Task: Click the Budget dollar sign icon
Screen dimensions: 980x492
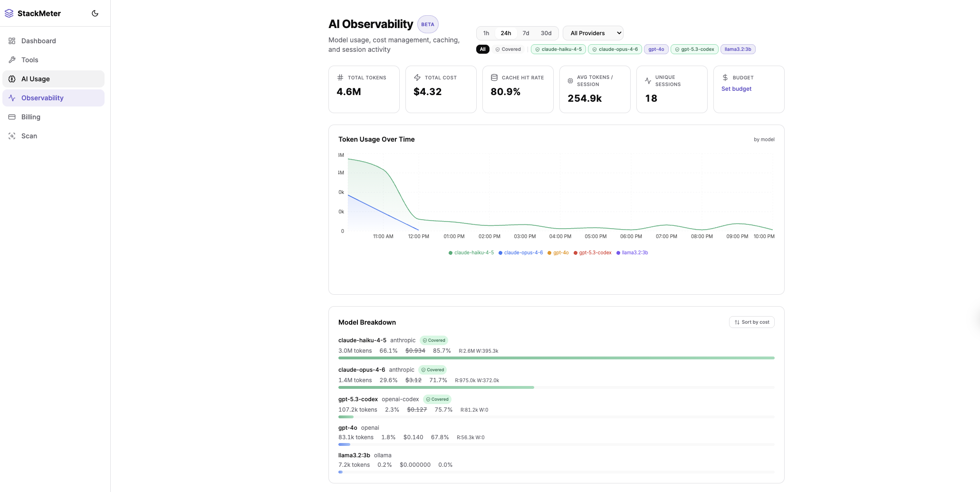Action: coord(725,77)
